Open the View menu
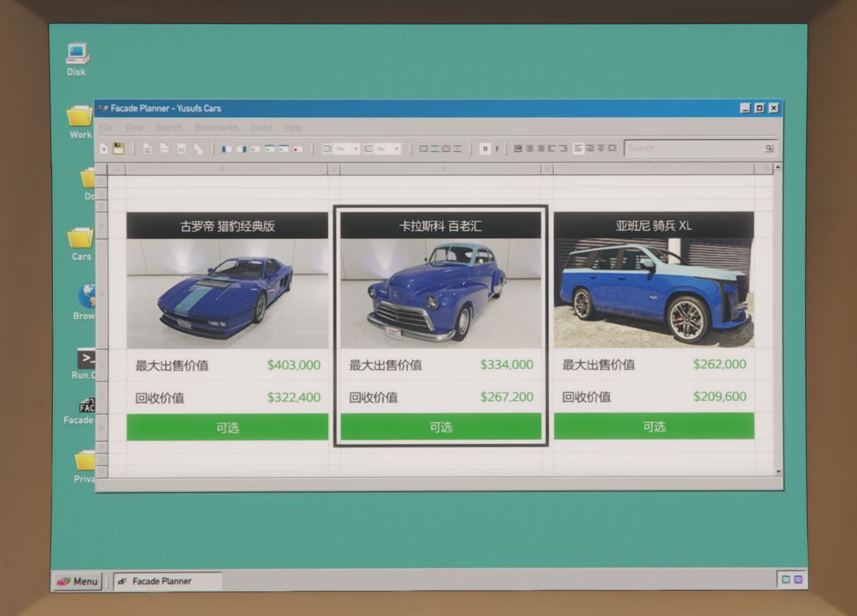Screen dimensions: 857x616 (x=134, y=127)
